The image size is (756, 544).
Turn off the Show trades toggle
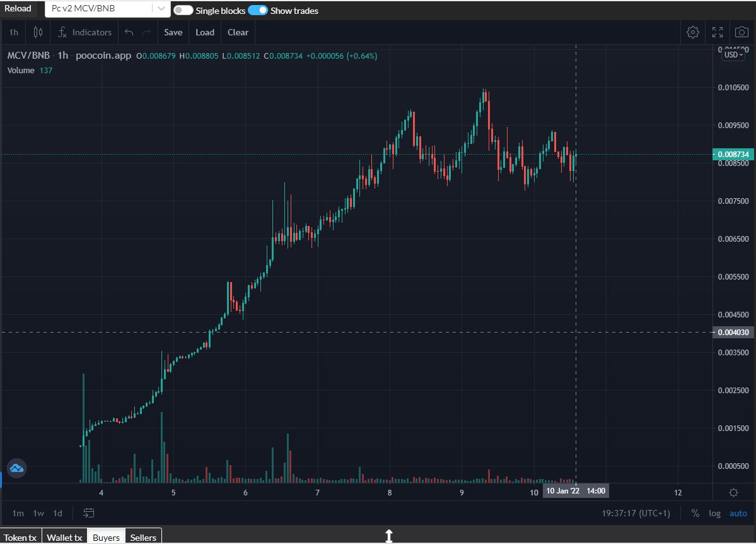[258, 11]
